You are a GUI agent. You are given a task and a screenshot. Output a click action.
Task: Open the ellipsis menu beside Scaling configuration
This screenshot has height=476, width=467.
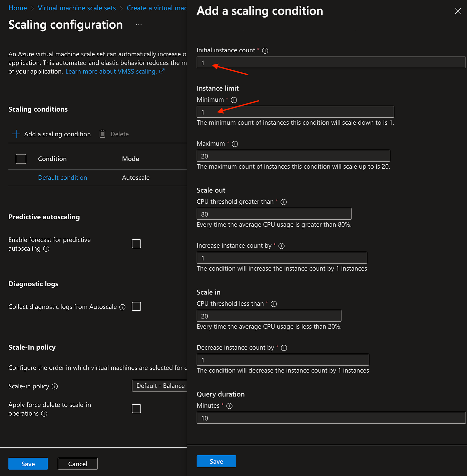click(x=139, y=25)
